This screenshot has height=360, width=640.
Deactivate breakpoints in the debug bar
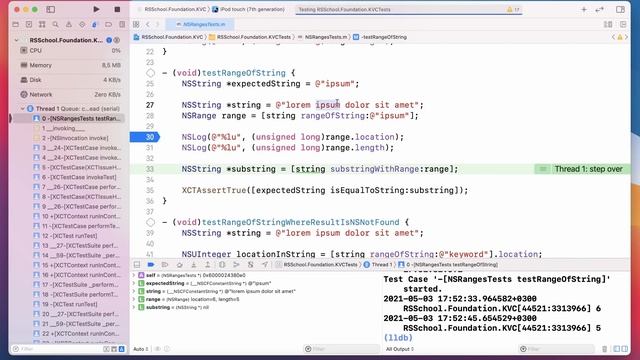tap(151, 264)
